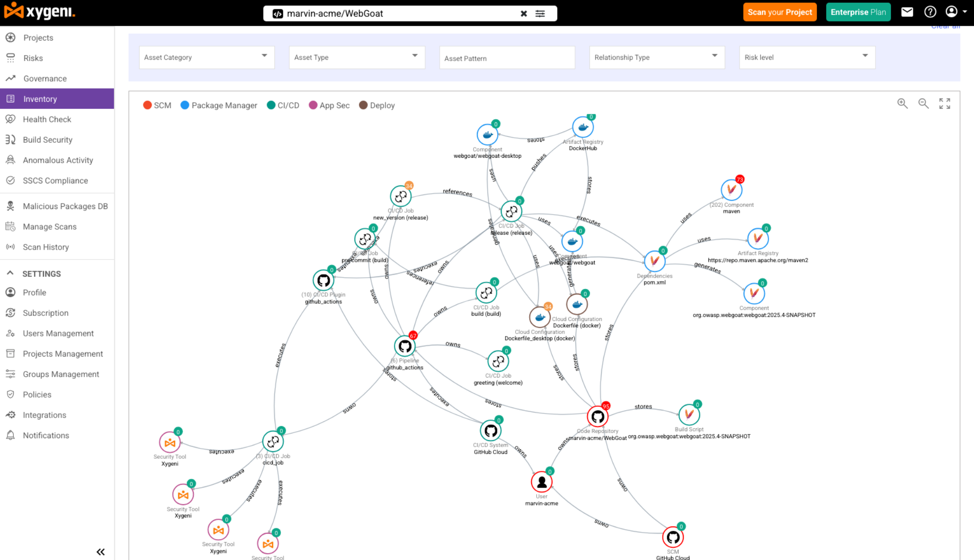
Task: Expand graph to fullscreen view
Action: (945, 104)
